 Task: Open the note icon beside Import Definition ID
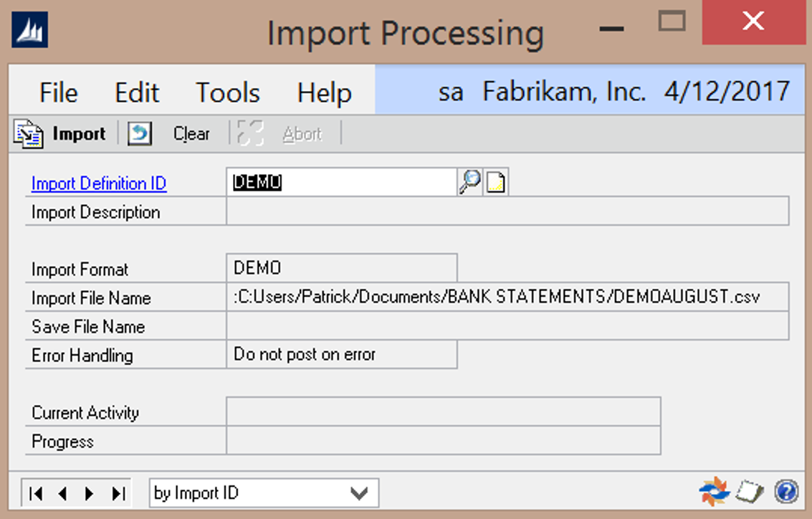[495, 184]
